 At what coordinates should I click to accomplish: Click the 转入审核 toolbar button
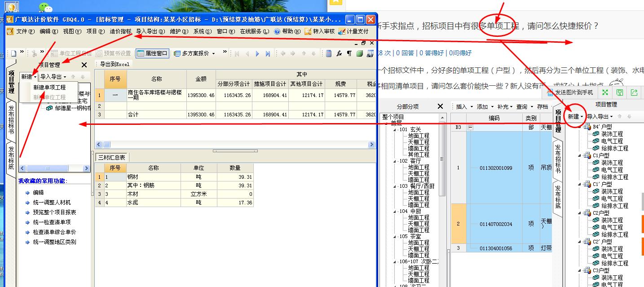point(320,31)
